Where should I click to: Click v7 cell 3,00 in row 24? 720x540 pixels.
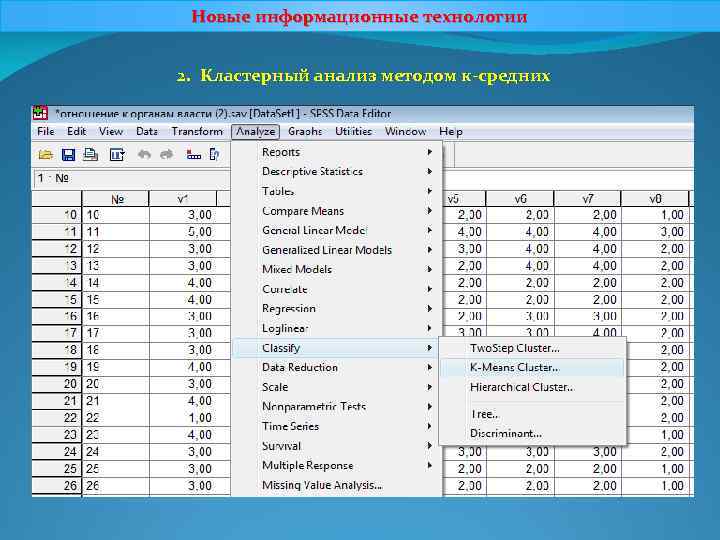587,452
